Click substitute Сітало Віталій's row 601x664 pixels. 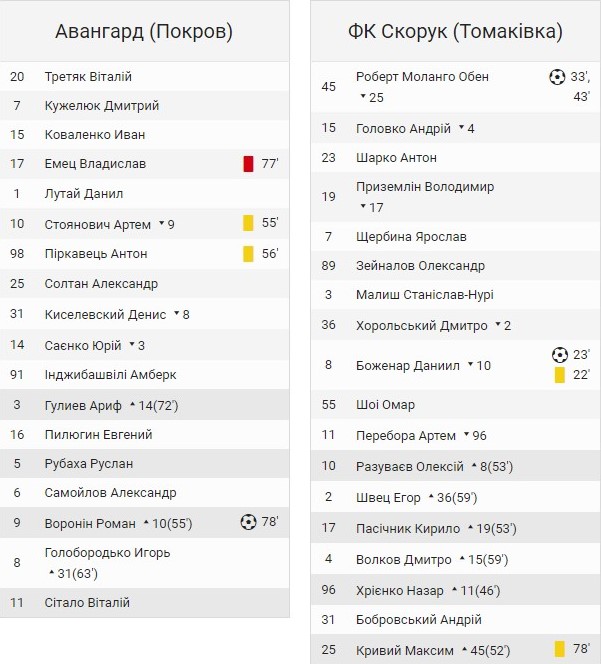point(87,603)
